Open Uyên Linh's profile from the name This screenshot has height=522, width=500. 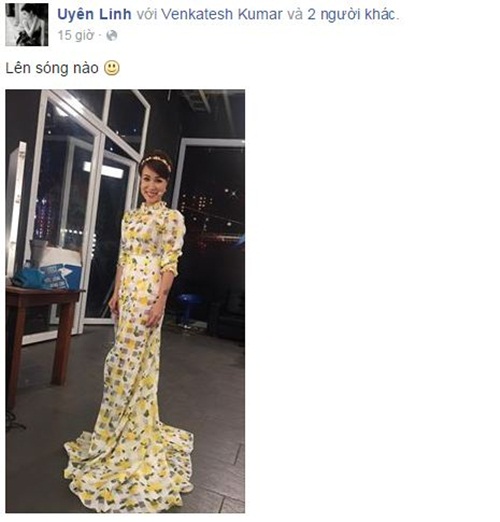(94, 14)
